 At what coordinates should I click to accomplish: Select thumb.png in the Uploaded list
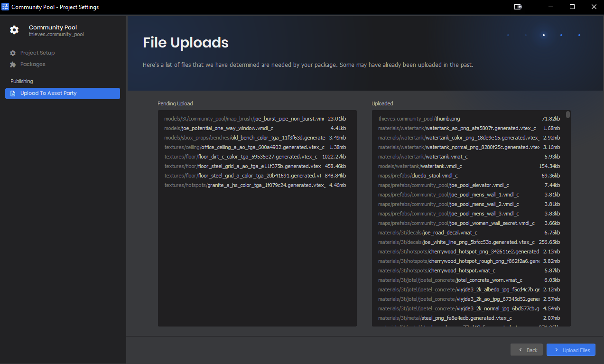point(447,119)
